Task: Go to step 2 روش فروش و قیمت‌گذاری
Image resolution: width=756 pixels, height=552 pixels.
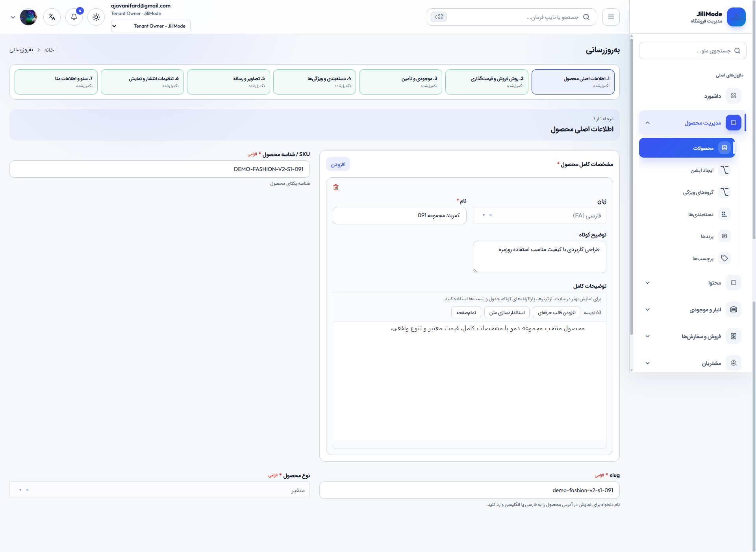Action: point(487,82)
